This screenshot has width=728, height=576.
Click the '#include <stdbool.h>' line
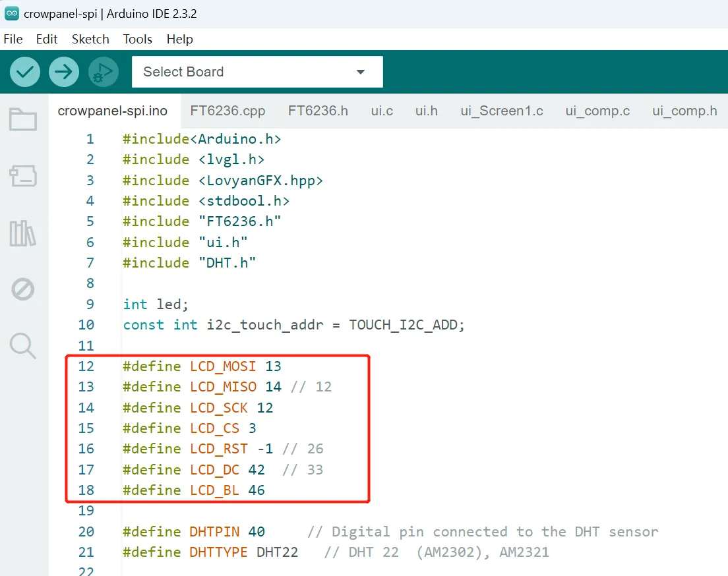point(206,200)
